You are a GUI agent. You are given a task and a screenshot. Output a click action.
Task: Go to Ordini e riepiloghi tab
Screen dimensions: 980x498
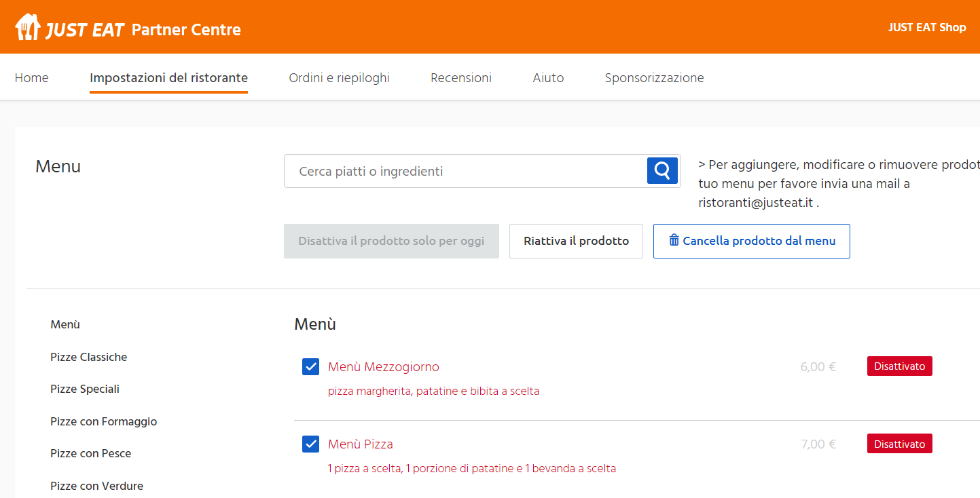click(339, 78)
